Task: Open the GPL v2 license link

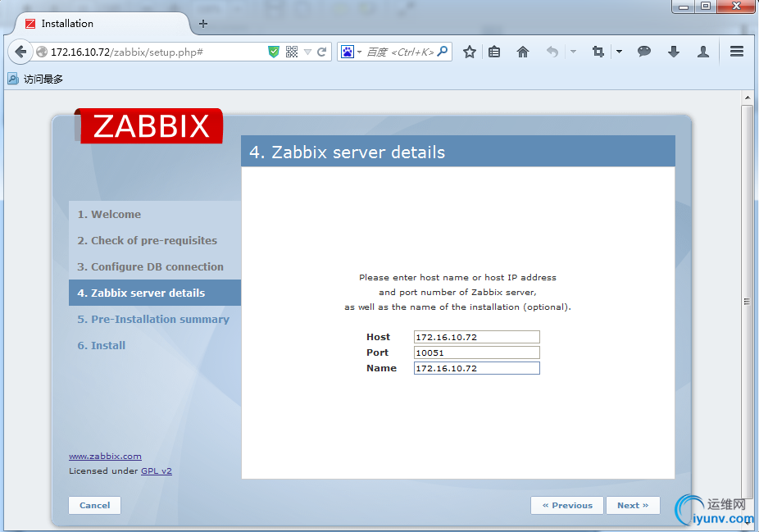Action: (x=157, y=471)
